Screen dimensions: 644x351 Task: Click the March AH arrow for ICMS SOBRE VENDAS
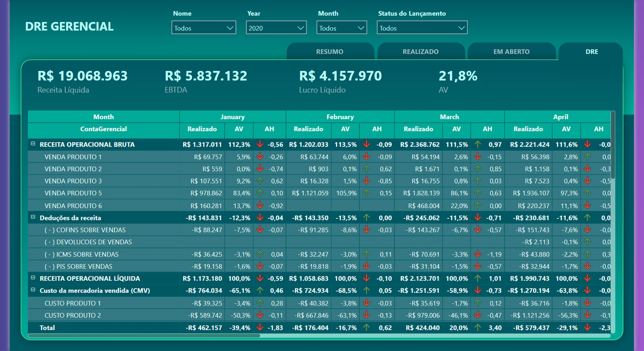477,254
